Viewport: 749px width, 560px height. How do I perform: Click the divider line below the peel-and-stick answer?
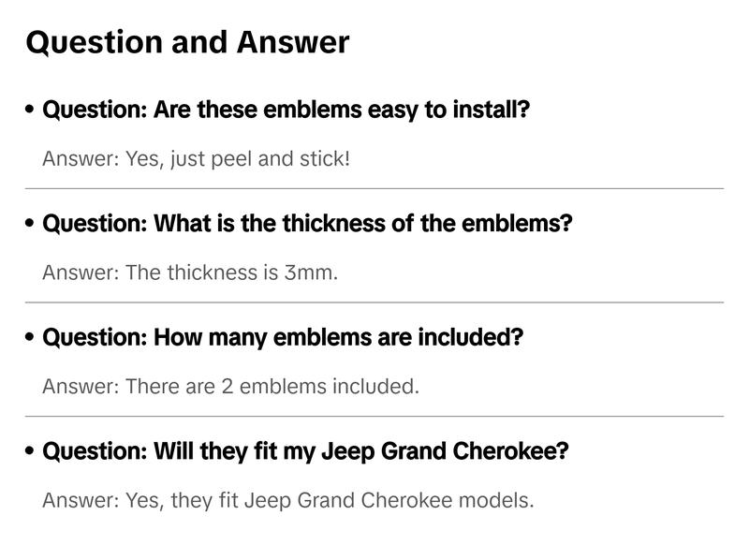click(x=374, y=188)
